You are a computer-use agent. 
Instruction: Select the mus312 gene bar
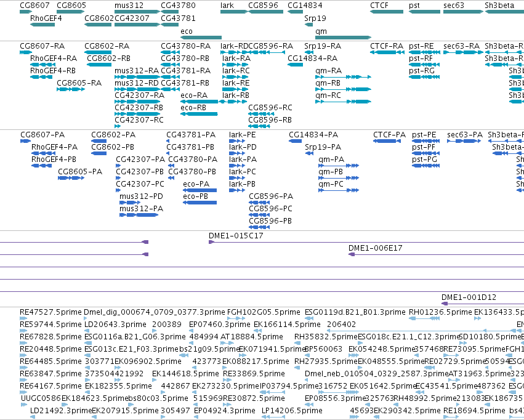click(137, 12)
